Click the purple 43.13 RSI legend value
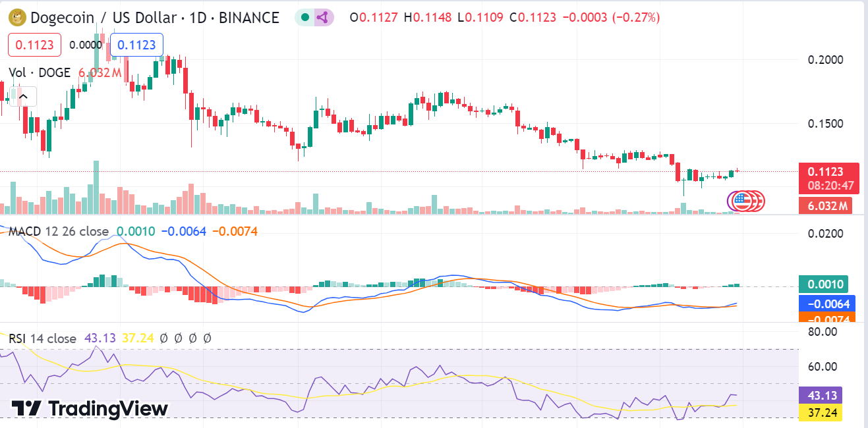 click(x=100, y=338)
